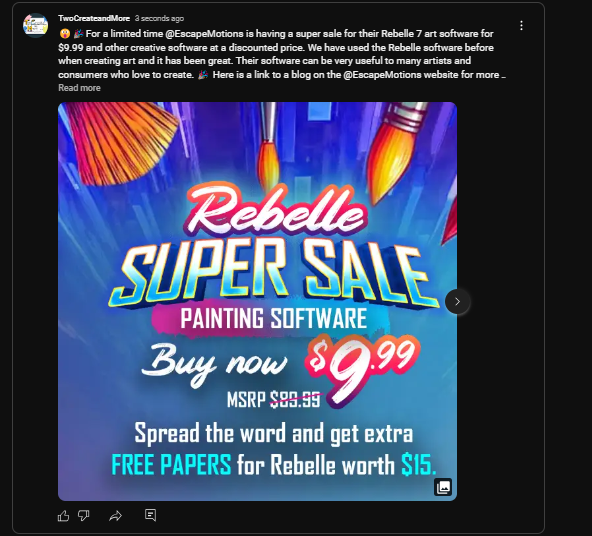592x536 pixels.
Task: Open the "3 seconds ago" timestamp link
Action: pos(159,18)
